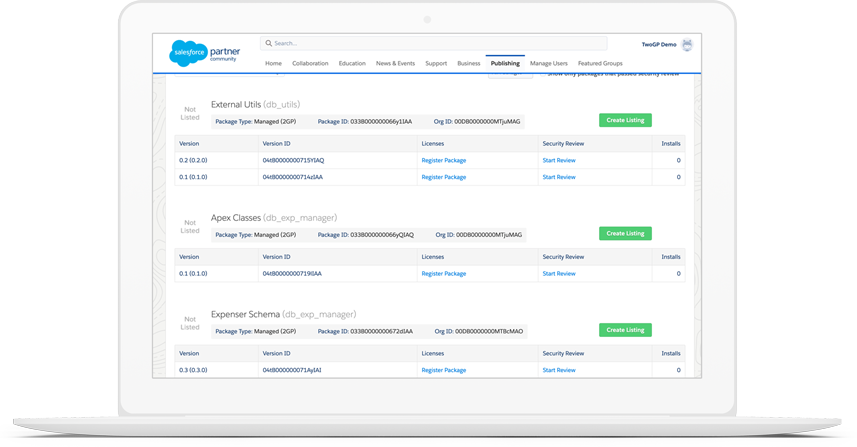Create Listing for Expenser Schema package

625,330
